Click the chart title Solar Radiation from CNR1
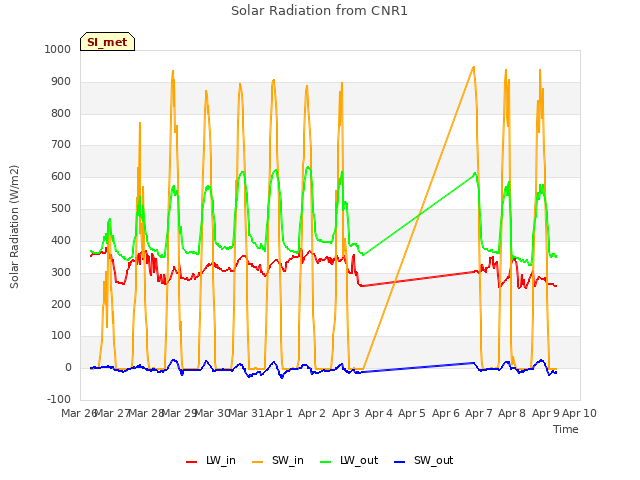Image resolution: width=640 pixels, height=480 pixels. (x=319, y=11)
